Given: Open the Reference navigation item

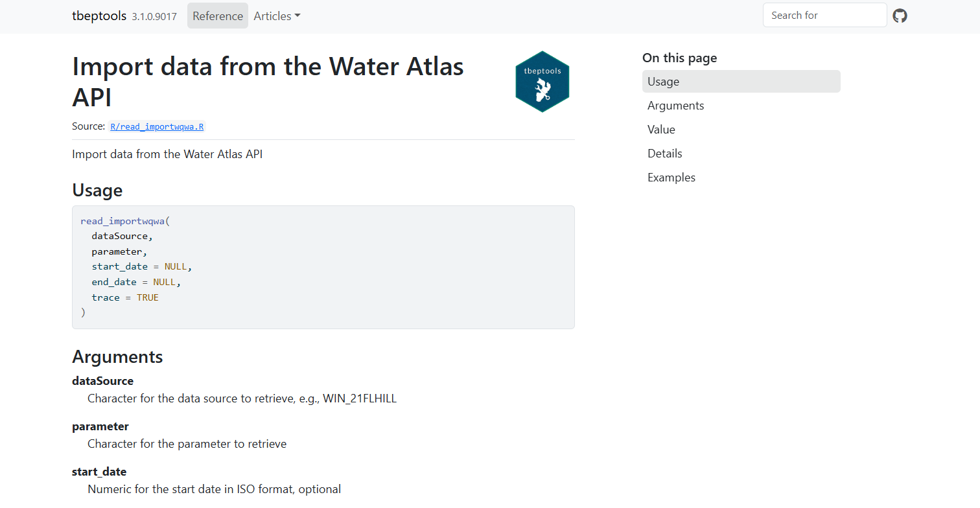Looking at the screenshot, I should coord(218,16).
